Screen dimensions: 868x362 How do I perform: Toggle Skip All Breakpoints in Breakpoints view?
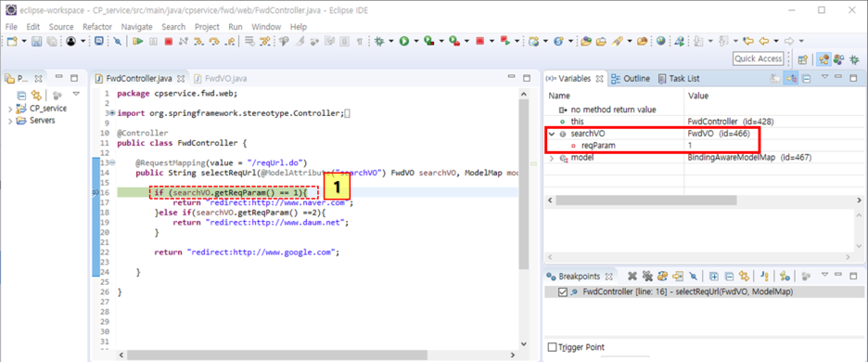pos(693,276)
